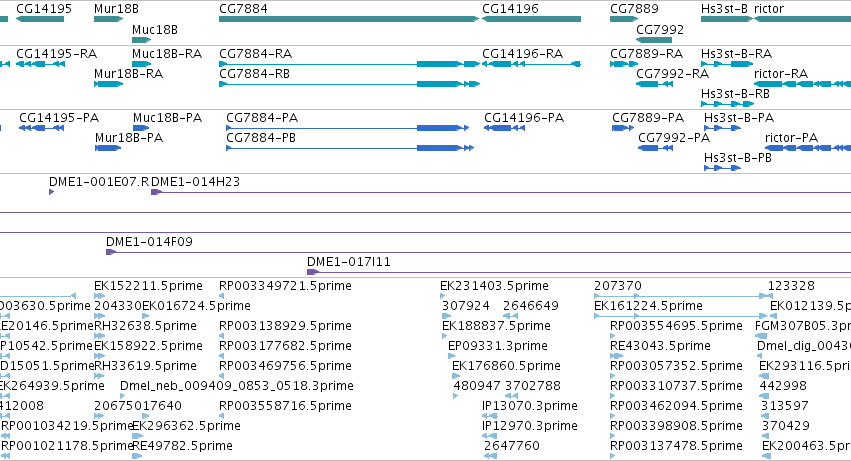
Task: Select the DME1-017I11 clone start marker
Action: [x=313, y=272]
